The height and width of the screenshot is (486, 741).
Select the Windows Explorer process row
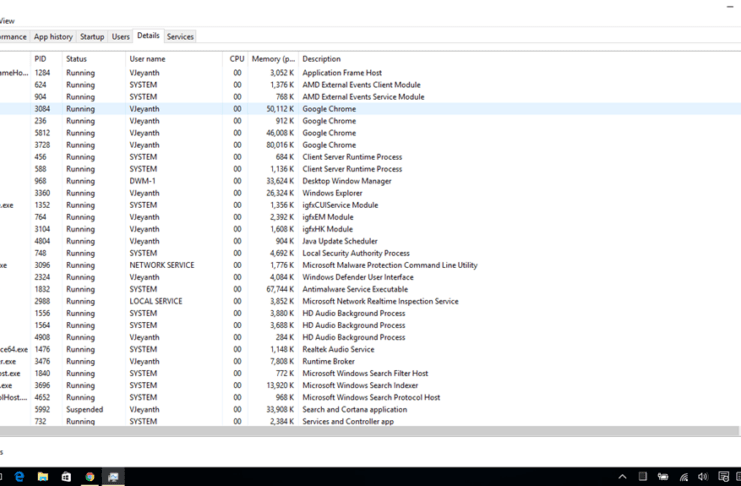pyautogui.click(x=370, y=193)
